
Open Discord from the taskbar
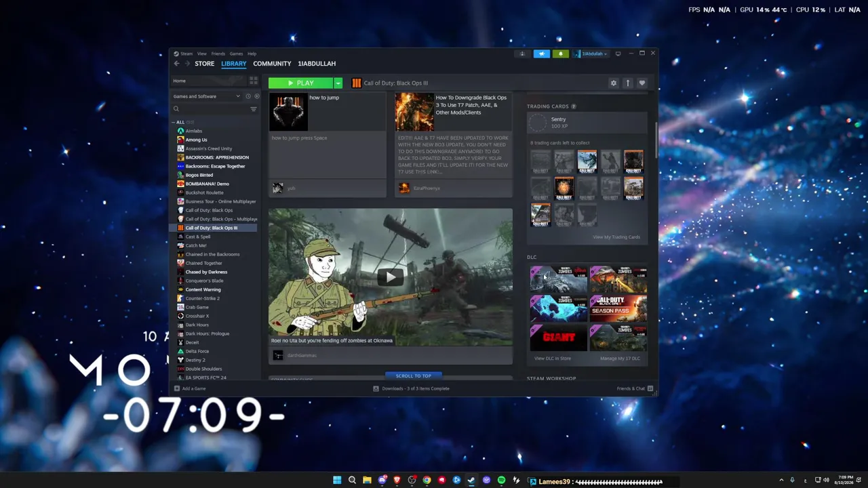(382, 481)
